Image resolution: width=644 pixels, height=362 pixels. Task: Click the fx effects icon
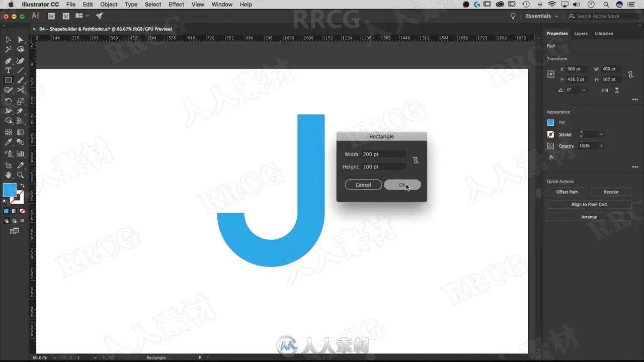point(551,157)
